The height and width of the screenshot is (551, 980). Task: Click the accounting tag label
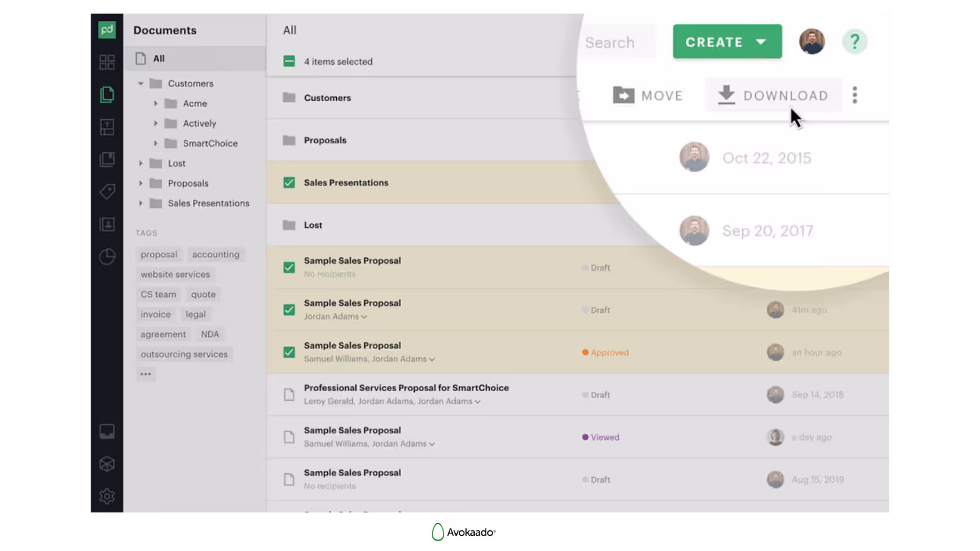(x=216, y=254)
